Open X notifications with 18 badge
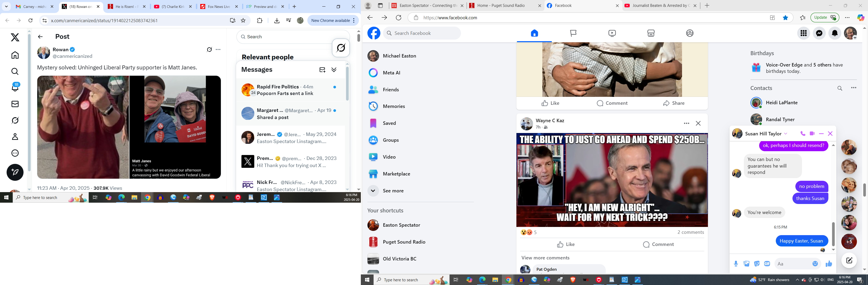The image size is (868, 285). tap(15, 88)
